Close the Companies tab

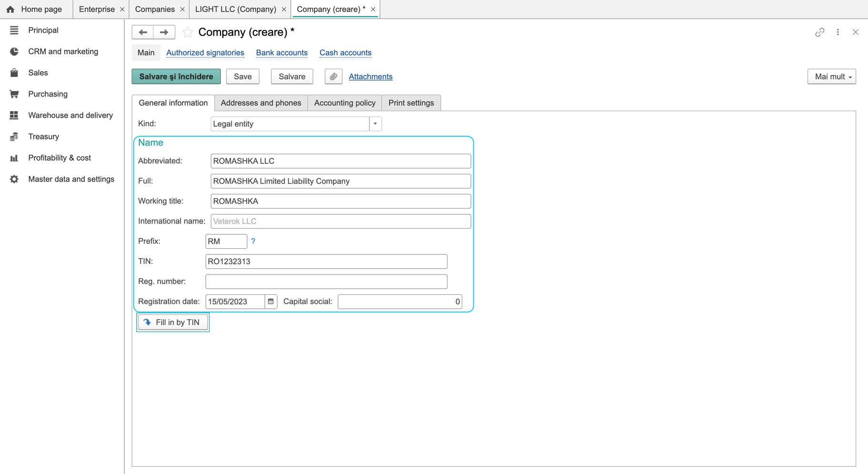click(x=182, y=9)
